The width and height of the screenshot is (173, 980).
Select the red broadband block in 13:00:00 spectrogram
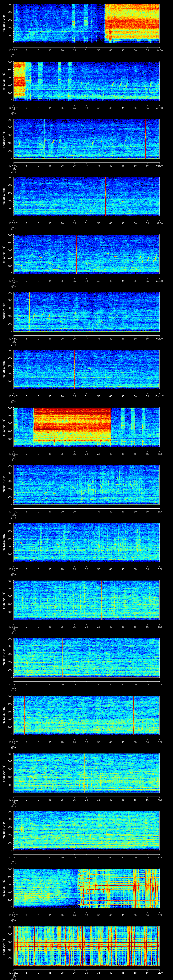coord(72,425)
